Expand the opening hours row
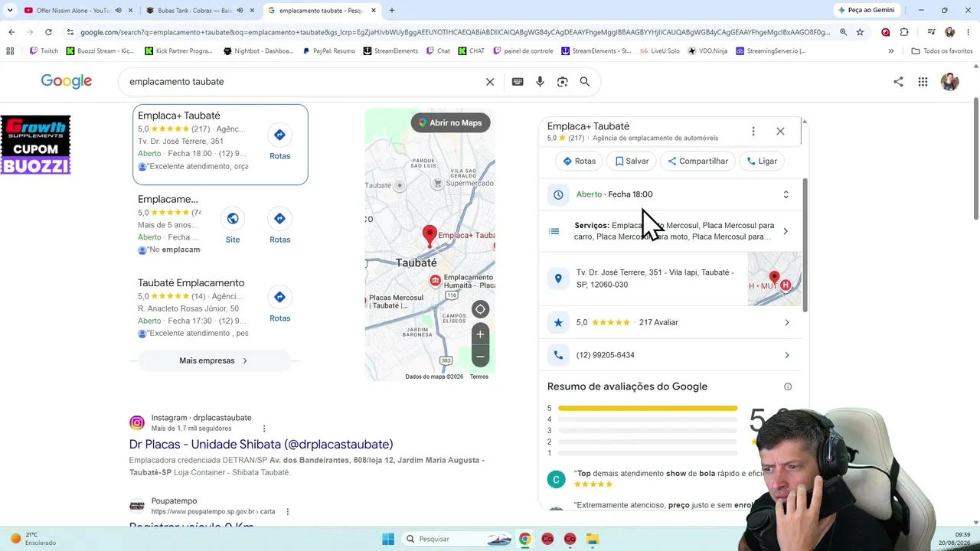The image size is (980, 551). tap(671, 194)
